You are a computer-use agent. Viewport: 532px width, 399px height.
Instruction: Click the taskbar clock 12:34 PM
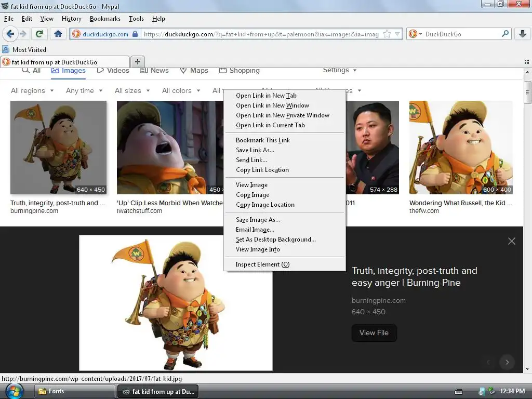[x=512, y=391]
